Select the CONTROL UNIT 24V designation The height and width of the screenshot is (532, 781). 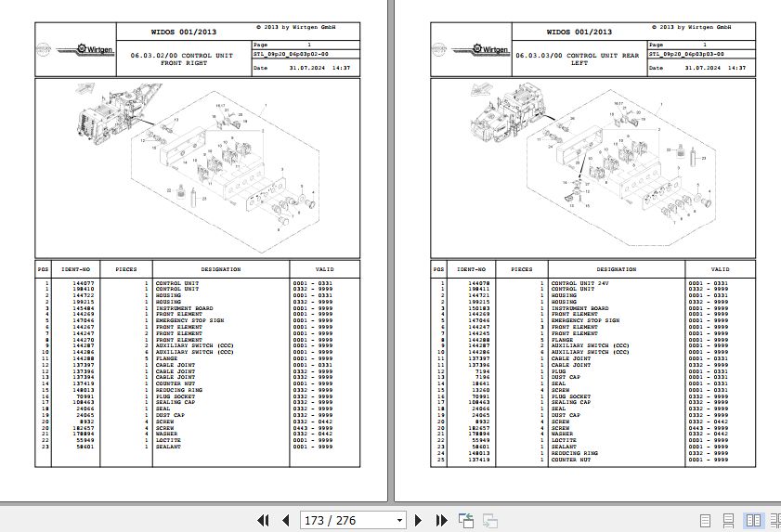pos(579,283)
